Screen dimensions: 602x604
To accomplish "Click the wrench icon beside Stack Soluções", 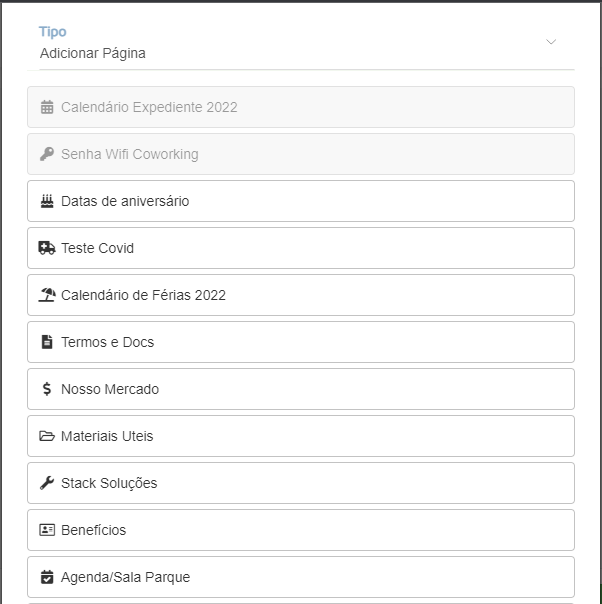I will tap(47, 483).
